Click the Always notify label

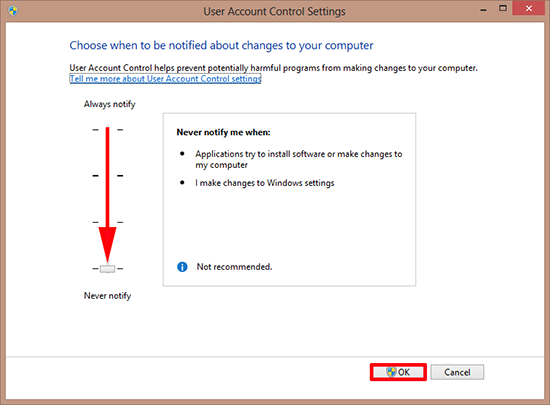click(x=109, y=104)
